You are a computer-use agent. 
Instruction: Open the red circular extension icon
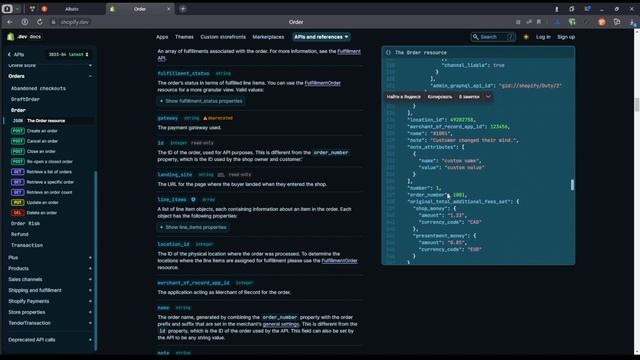602,22
